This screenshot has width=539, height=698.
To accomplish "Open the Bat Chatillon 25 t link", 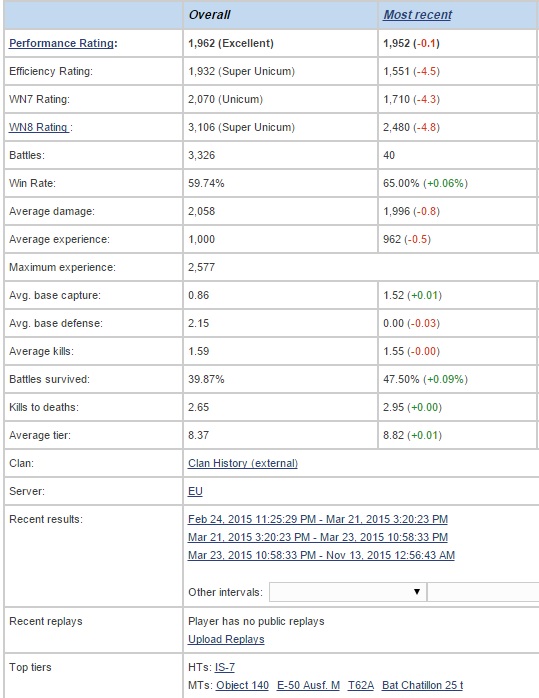I will click(x=422, y=685).
